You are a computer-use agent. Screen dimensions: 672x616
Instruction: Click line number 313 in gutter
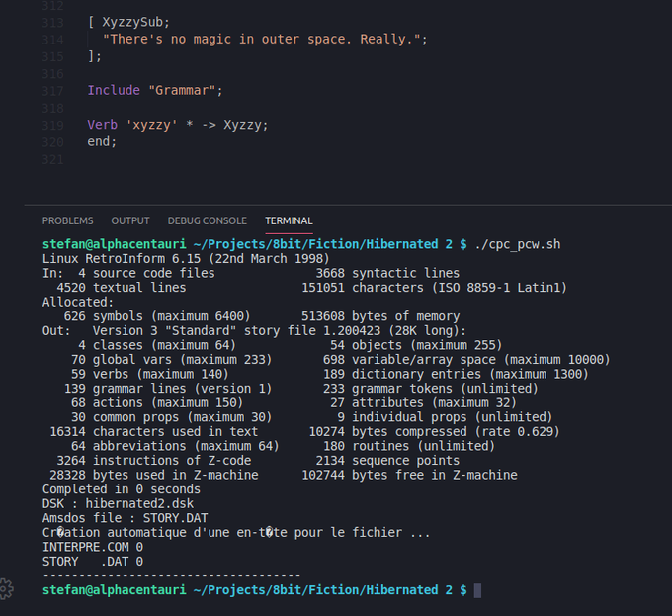click(52, 23)
